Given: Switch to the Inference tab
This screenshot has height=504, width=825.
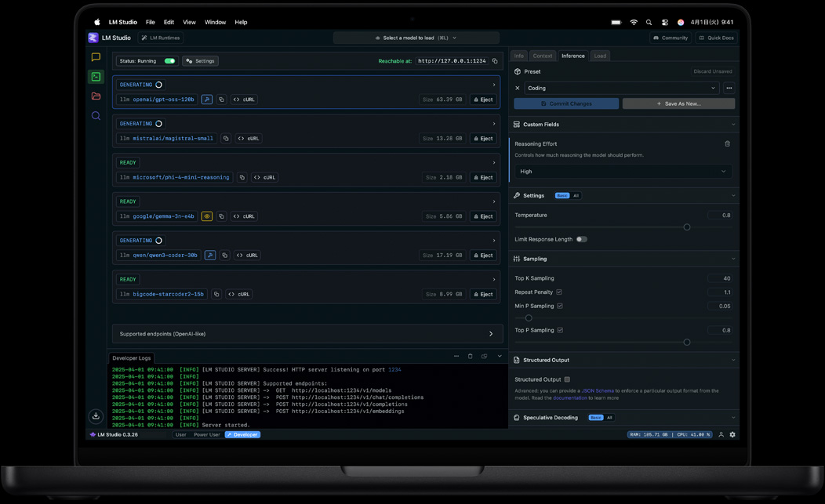Looking at the screenshot, I should (573, 56).
